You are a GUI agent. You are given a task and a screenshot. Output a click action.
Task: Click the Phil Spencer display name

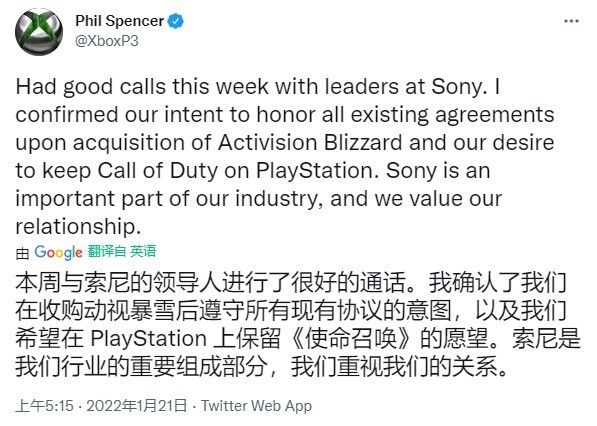(x=120, y=21)
